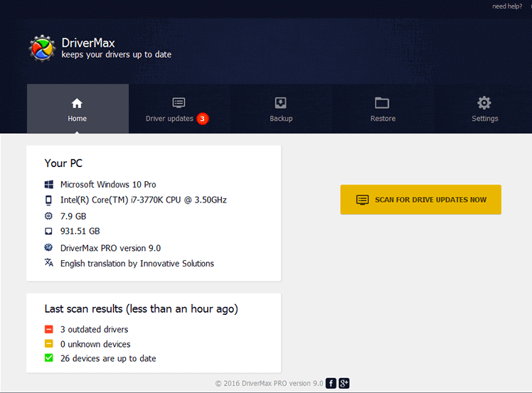
Task: Click the translation icon beside English translation
Action: point(48,263)
